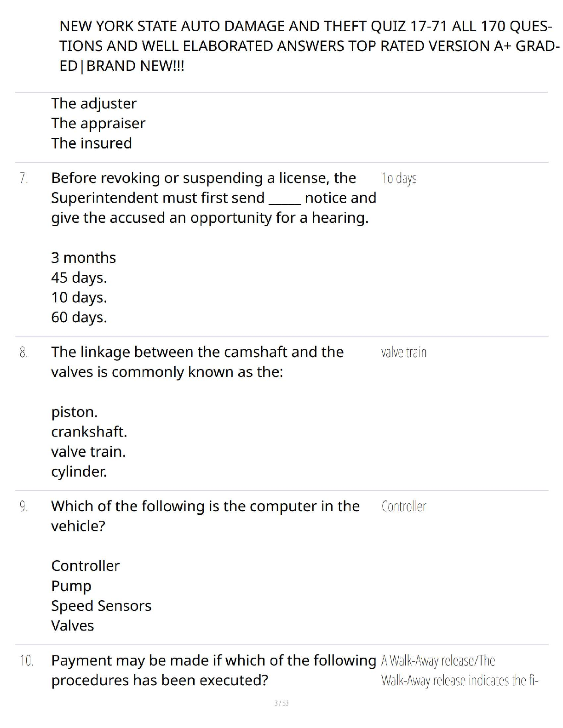Select the "Speed Sensors" option

[101, 606]
